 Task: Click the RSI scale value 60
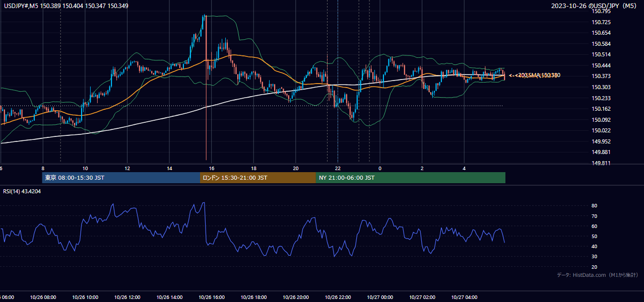(x=595, y=226)
